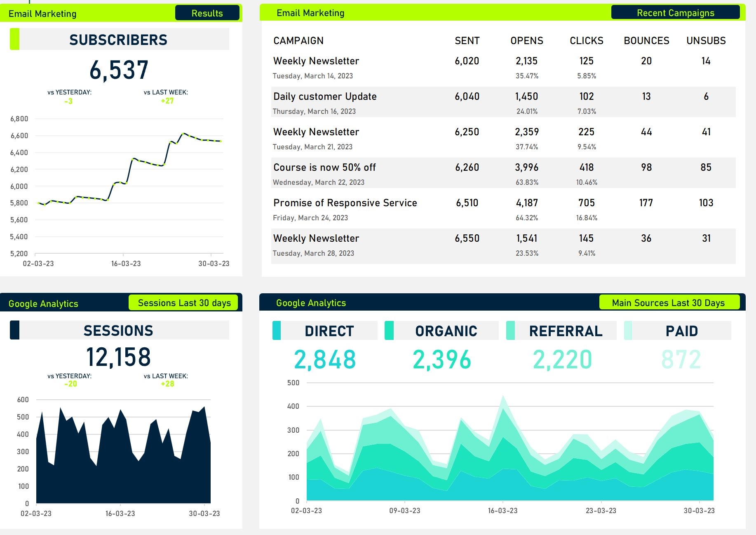Open the Results view on Email Marketing panel
This screenshot has width=756, height=535.
pyautogui.click(x=207, y=13)
